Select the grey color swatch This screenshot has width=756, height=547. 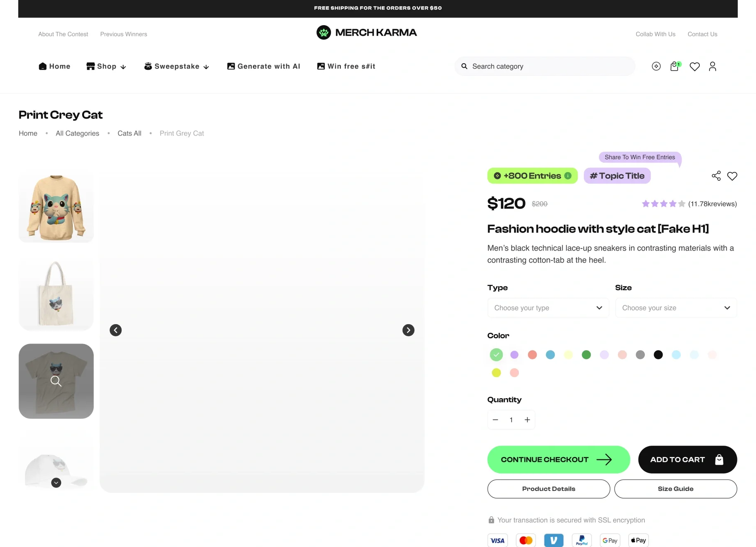point(640,355)
